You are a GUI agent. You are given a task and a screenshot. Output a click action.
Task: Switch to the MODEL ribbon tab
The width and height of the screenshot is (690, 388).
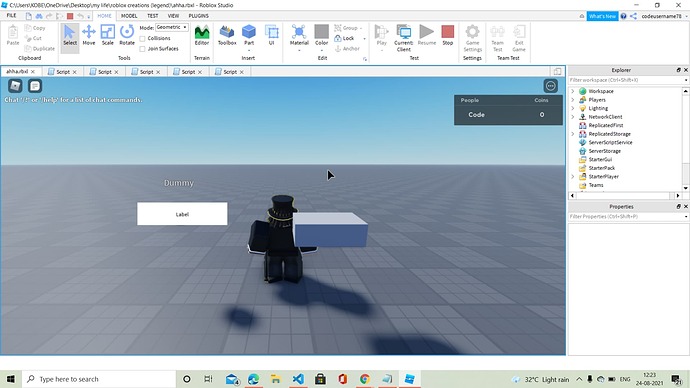pos(129,16)
